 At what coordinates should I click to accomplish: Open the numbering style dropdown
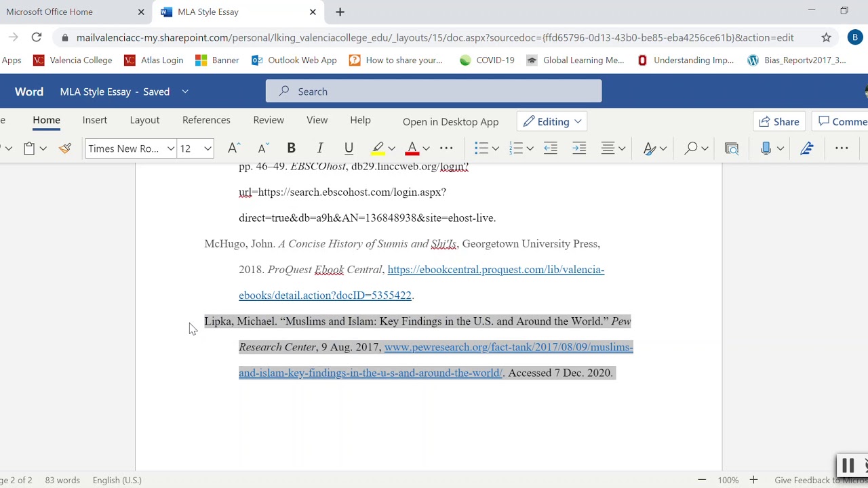(x=530, y=148)
